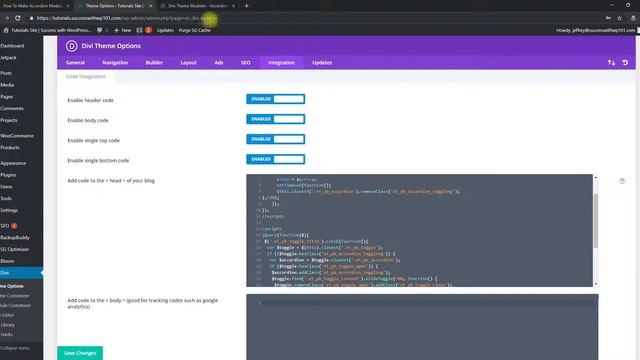Open help icon beside head code
This screenshot has height=360, width=640.
(622, 181)
